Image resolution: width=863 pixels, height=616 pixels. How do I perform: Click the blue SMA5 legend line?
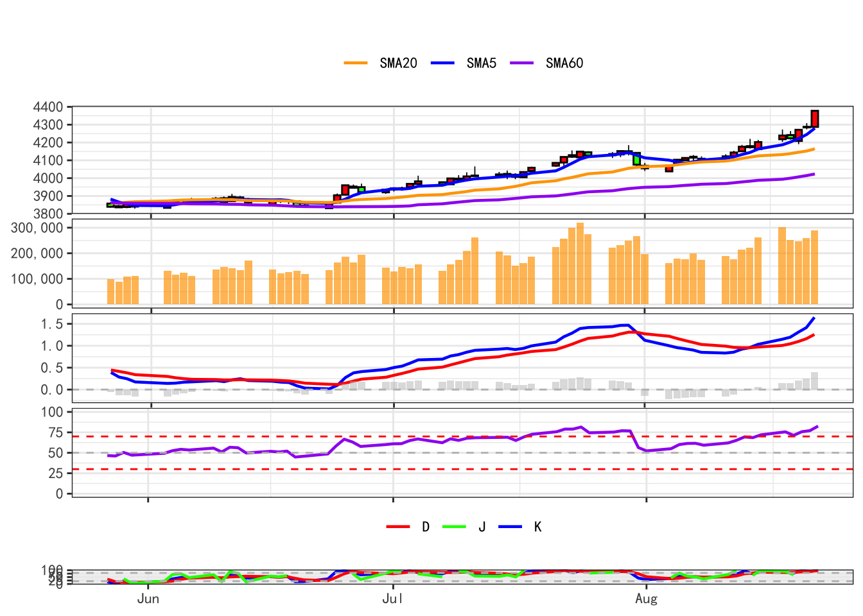point(442,63)
